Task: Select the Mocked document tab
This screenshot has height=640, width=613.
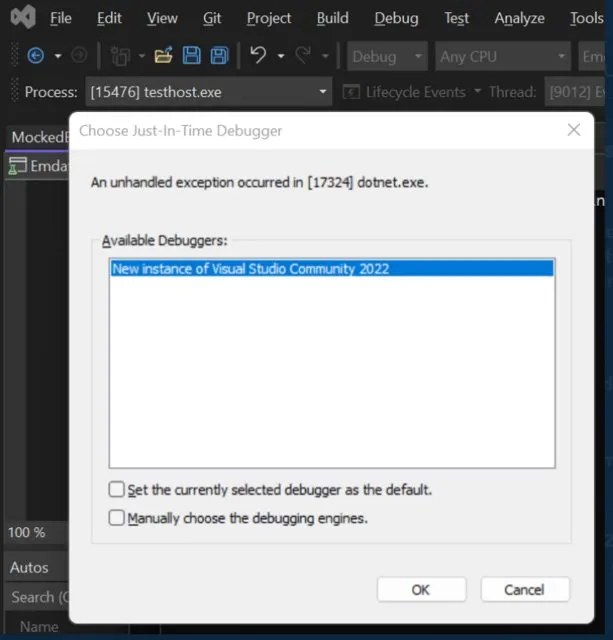Action: point(38,137)
